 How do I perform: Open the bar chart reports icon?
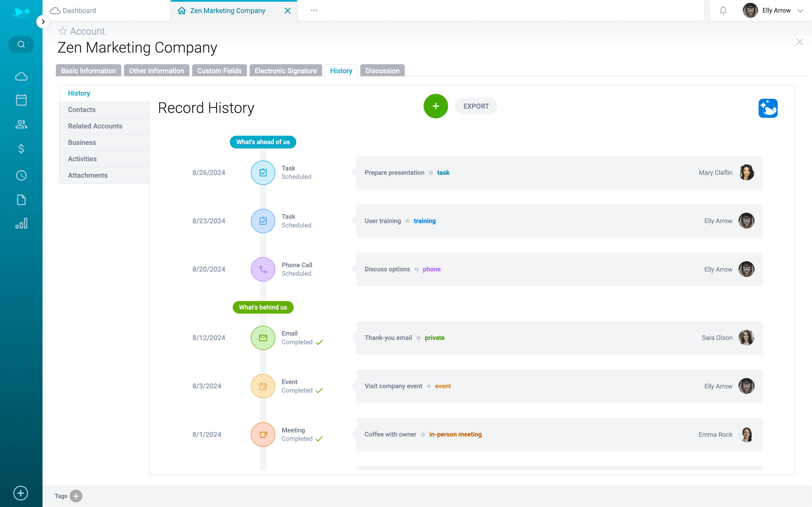point(21,223)
